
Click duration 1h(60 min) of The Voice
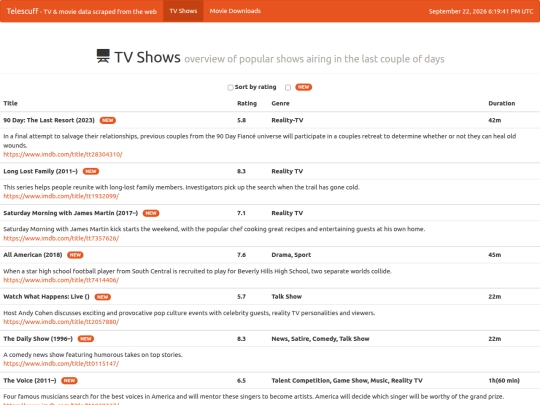[x=504, y=381]
